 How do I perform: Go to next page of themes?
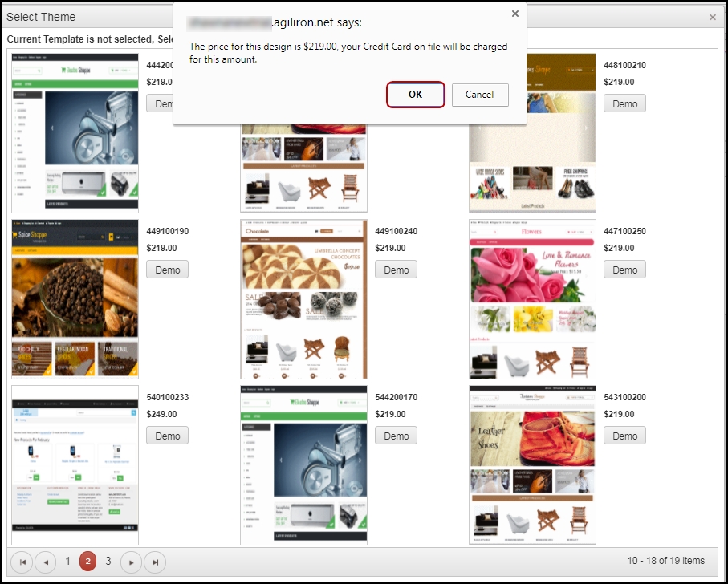pos(131,562)
